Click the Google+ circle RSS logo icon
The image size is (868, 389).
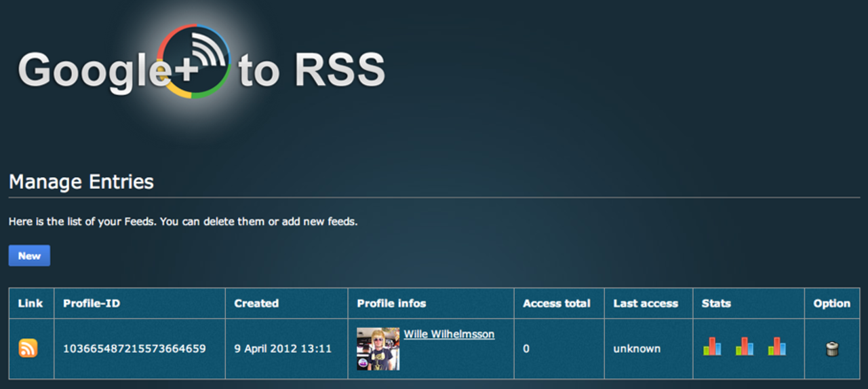click(194, 62)
